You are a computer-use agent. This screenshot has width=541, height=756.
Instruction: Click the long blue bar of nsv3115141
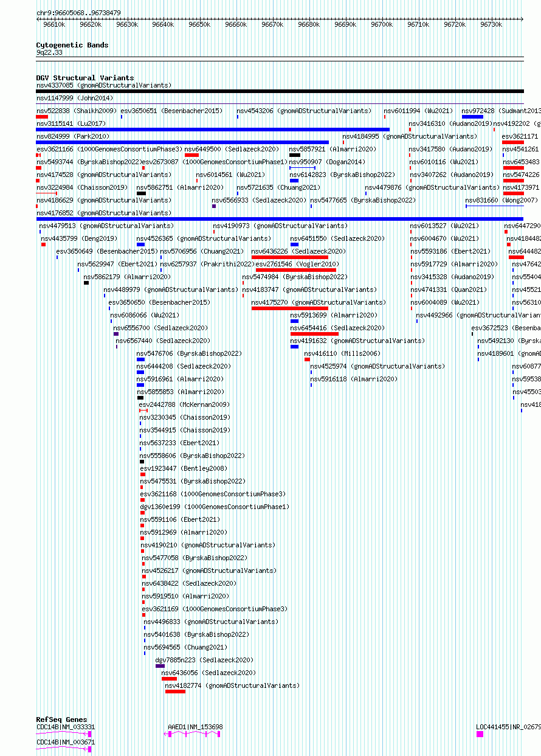213,130
